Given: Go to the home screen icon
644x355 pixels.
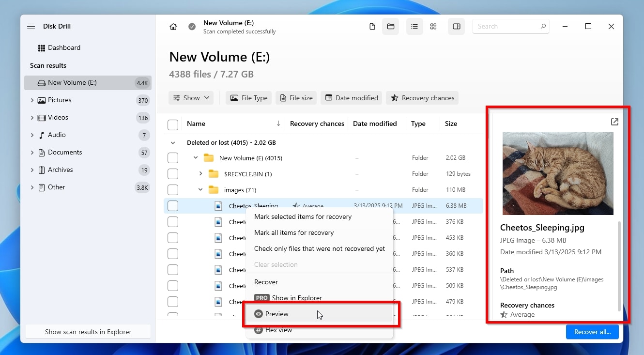Looking at the screenshot, I should pyautogui.click(x=173, y=27).
